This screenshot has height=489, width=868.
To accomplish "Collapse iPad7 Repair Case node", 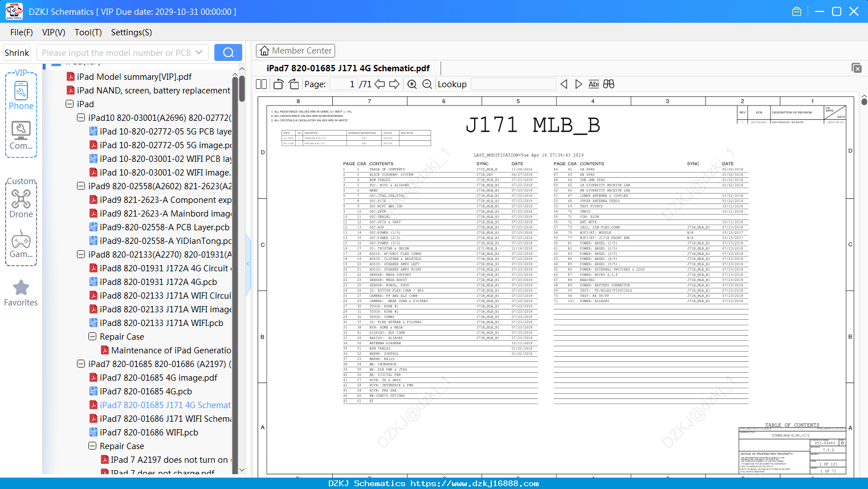I will (92, 446).
